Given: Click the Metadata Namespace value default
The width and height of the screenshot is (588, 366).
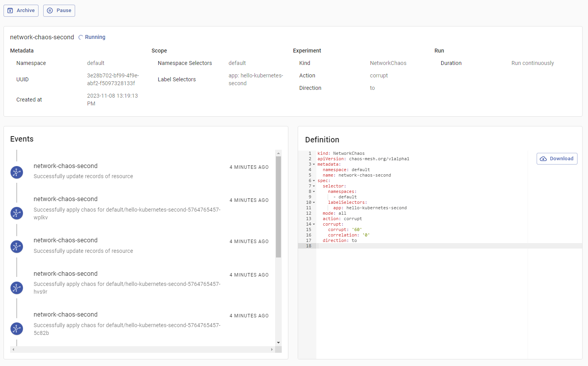Looking at the screenshot, I should pos(96,63).
